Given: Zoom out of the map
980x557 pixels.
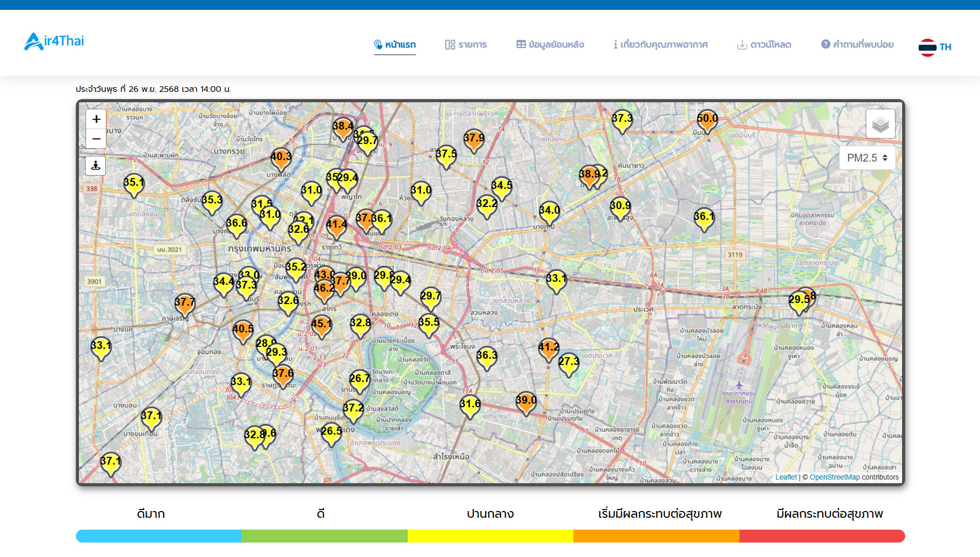Looking at the screenshot, I should (x=96, y=139).
